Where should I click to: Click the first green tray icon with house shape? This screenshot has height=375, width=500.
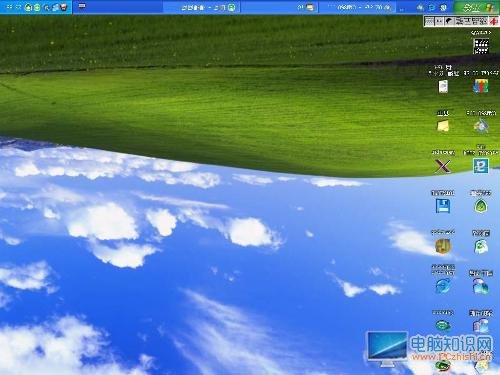(x=29, y=7)
